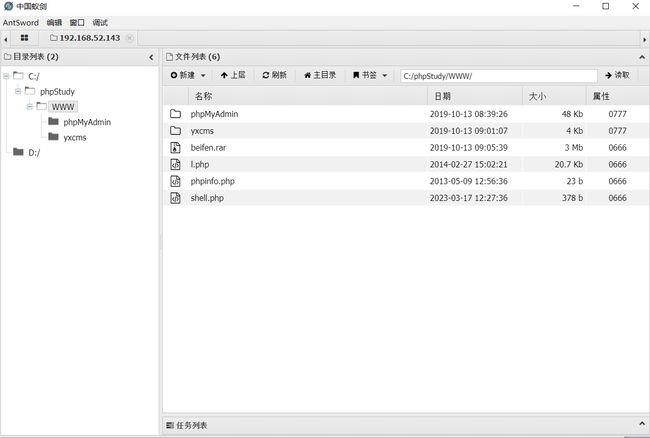Select phpMyAdmin in the file list

tap(214, 114)
